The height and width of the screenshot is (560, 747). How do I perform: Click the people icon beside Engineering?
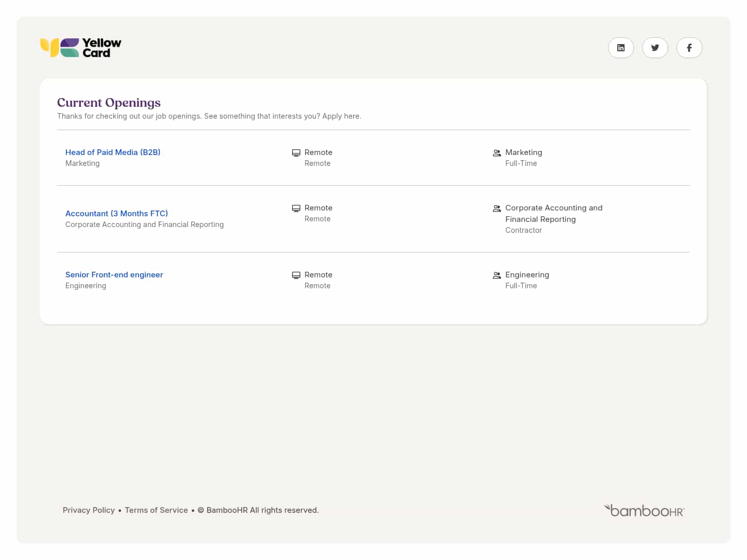(x=496, y=275)
